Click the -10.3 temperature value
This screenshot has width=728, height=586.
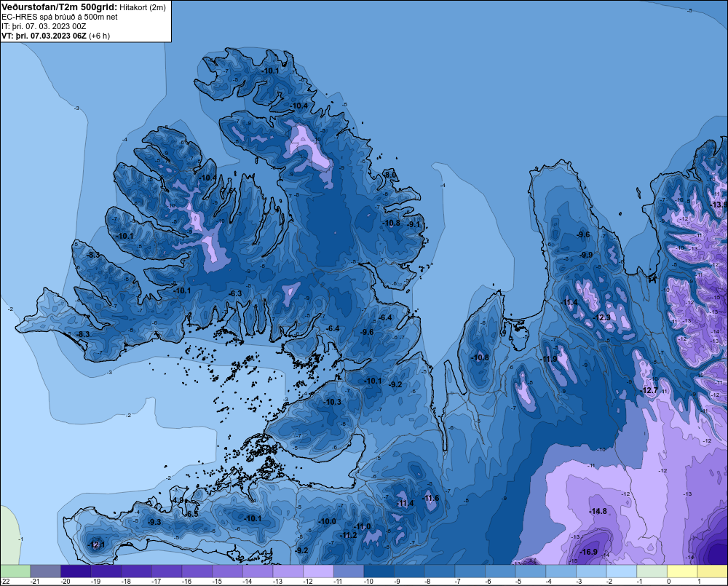tap(333, 402)
